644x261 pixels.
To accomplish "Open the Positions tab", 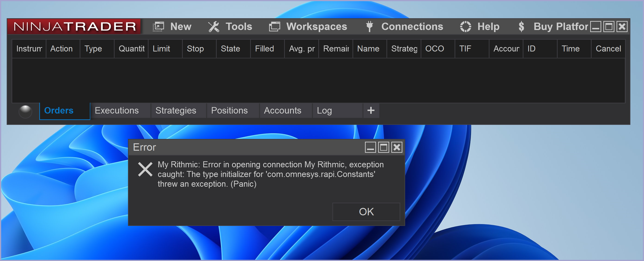I will (x=229, y=110).
